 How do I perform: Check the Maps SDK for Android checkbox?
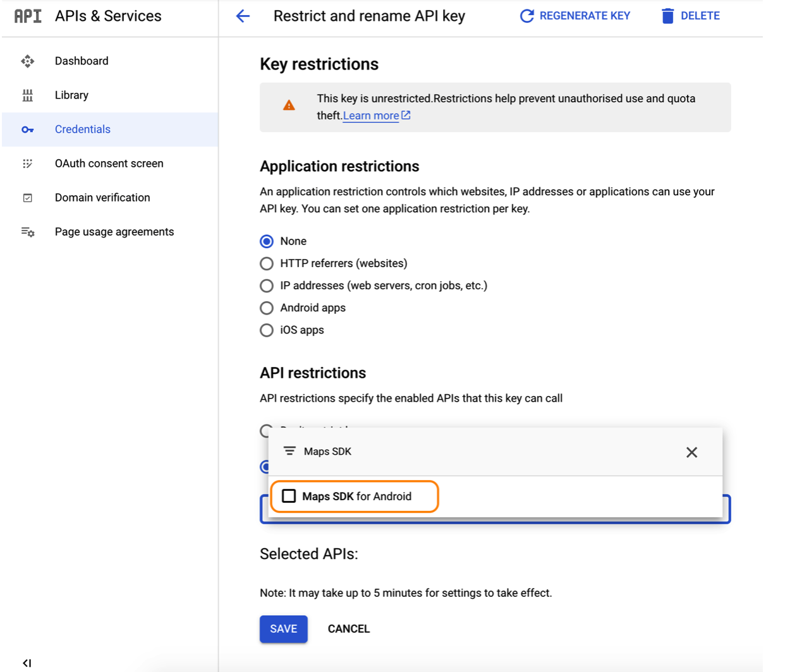pyautogui.click(x=289, y=496)
